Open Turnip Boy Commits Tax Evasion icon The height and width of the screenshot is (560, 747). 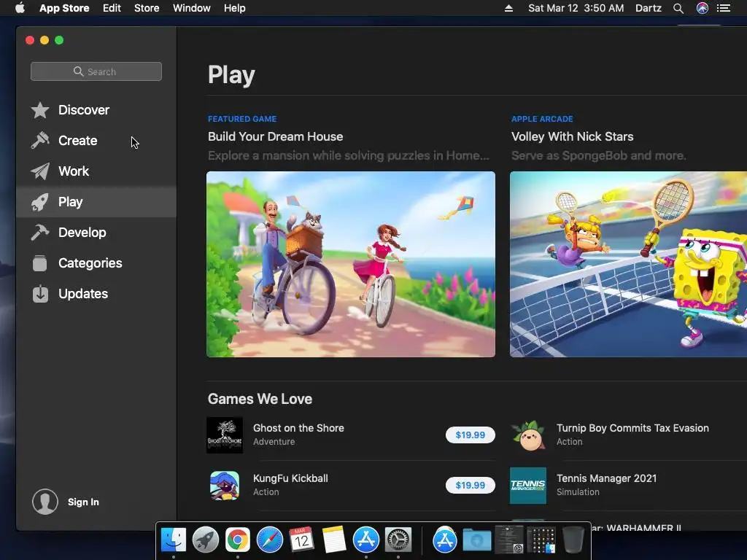point(528,435)
